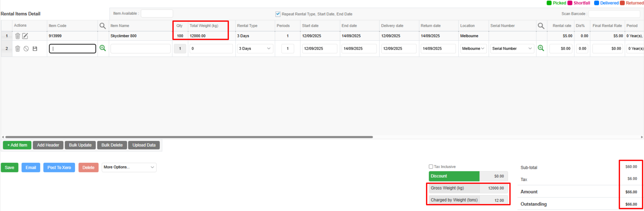
Task: Click the green serial number search icon
Action: (541, 48)
